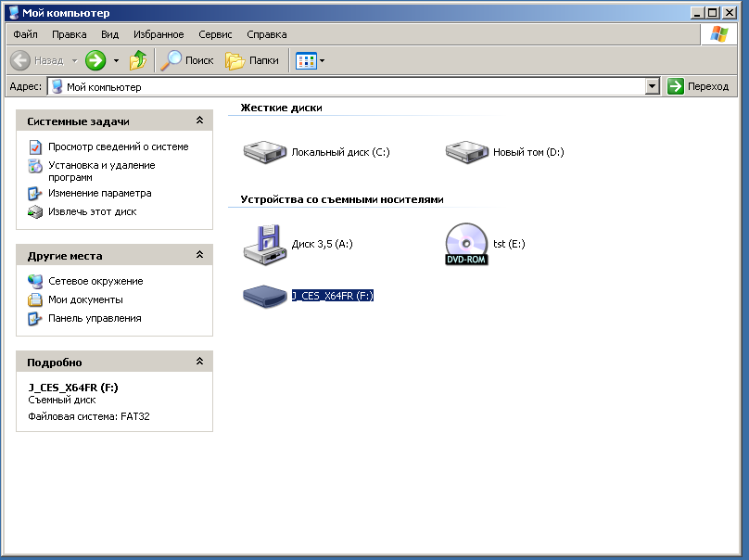The width and height of the screenshot is (749, 560).
Task: Open the Файл menu
Action: (x=25, y=34)
